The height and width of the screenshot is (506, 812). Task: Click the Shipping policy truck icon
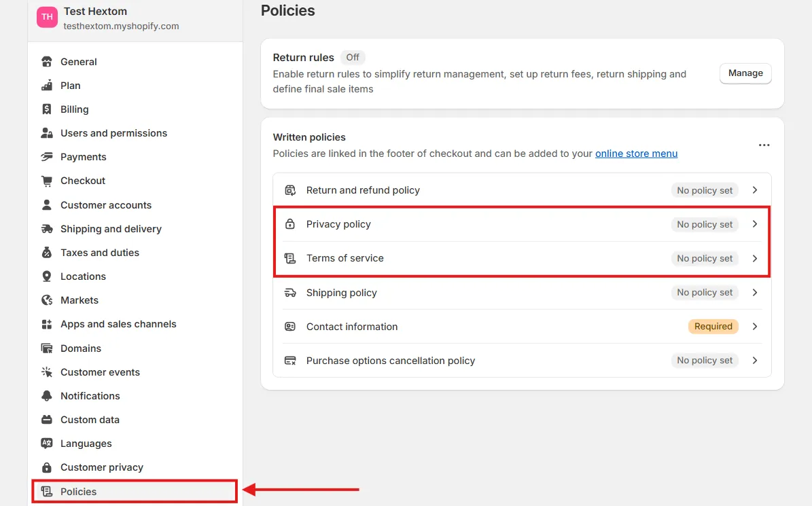[x=290, y=293]
